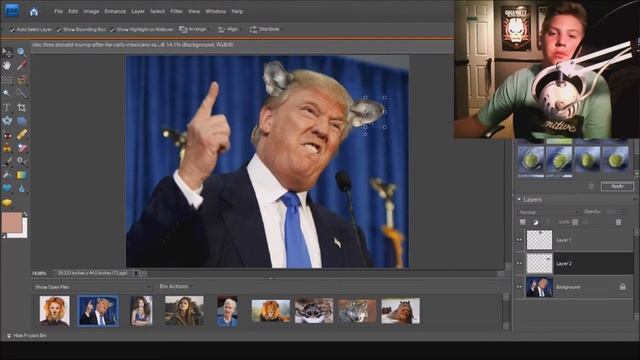Screen dimensions: 640x360
Task: Select the Gradient tool
Action: 21,175
